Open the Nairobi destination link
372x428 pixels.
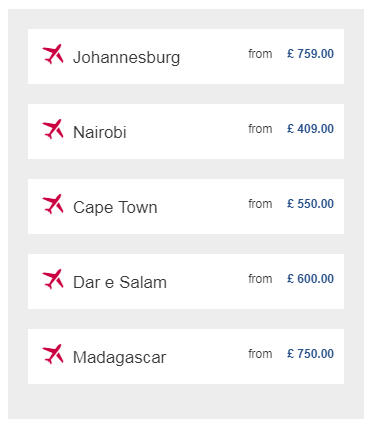(100, 132)
